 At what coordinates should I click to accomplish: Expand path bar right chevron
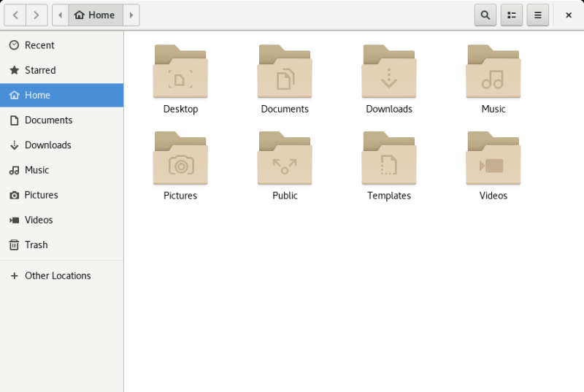click(x=131, y=15)
